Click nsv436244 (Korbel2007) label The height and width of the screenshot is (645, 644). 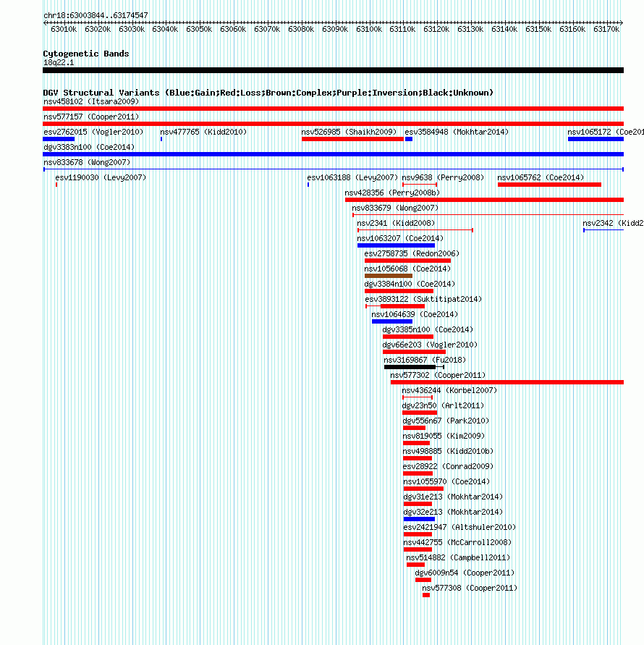449,391
